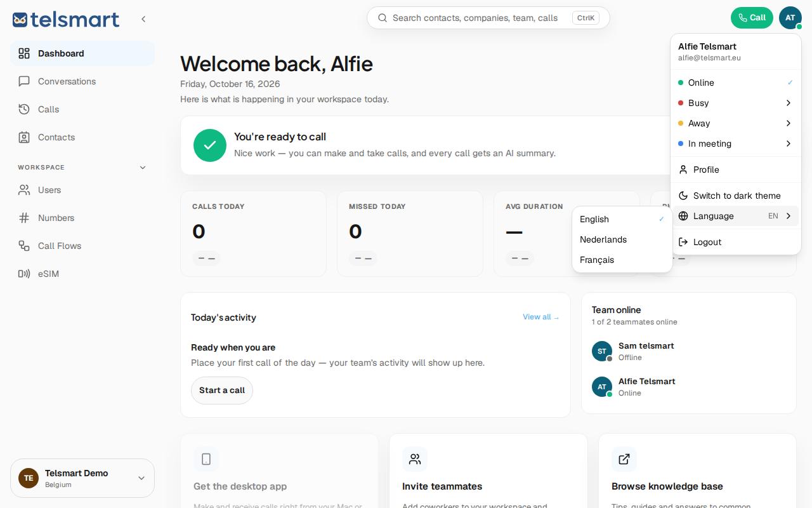Set status to Busy
This screenshot has width=812, height=508.
[736, 103]
